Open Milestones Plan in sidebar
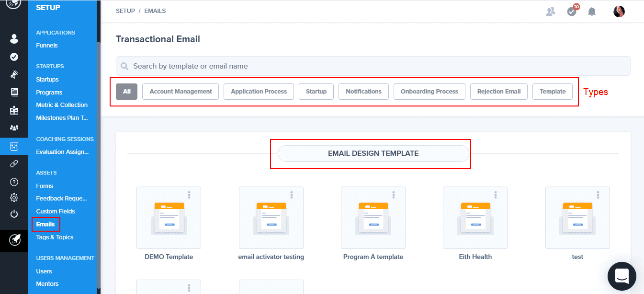This screenshot has height=294, width=644. [x=62, y=118]
